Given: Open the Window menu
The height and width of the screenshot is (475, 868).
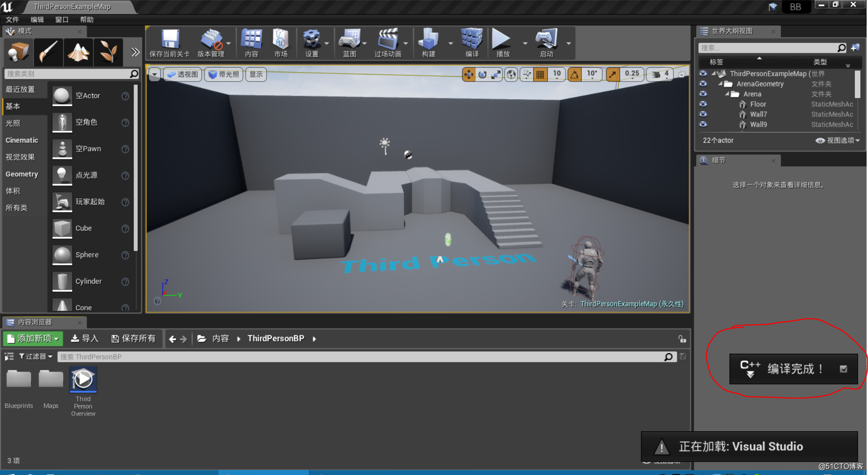Looking at the screenshot, I should [x=62, y=19].
